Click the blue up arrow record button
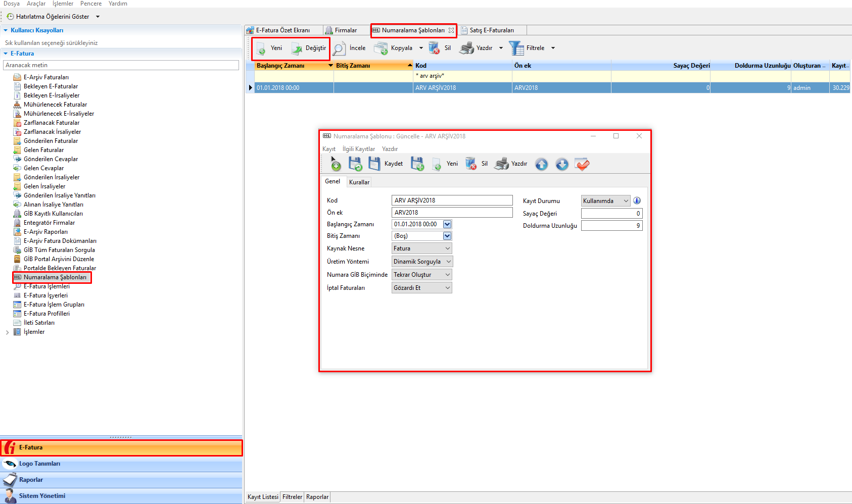852x504 pixels. coord(541,164)
